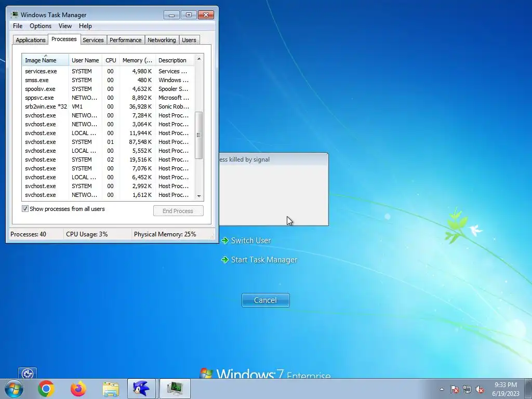Screen dimensions: 532x399
Task: Select the Task Manager taskbar icon
Action: [x=175, y=389]
